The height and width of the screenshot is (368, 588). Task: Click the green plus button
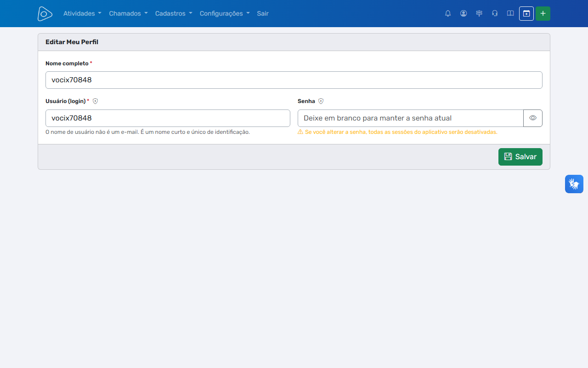(543, 13)
